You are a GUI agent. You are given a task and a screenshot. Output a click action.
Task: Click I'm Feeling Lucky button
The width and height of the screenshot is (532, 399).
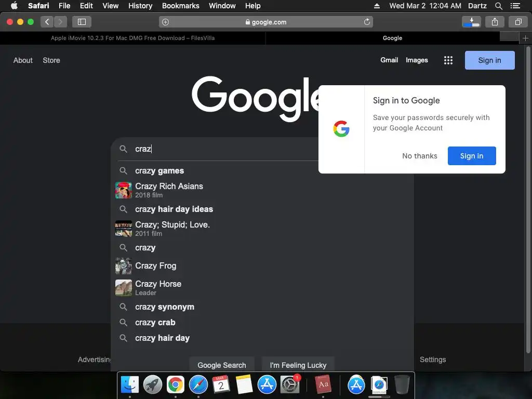[298, 365]
